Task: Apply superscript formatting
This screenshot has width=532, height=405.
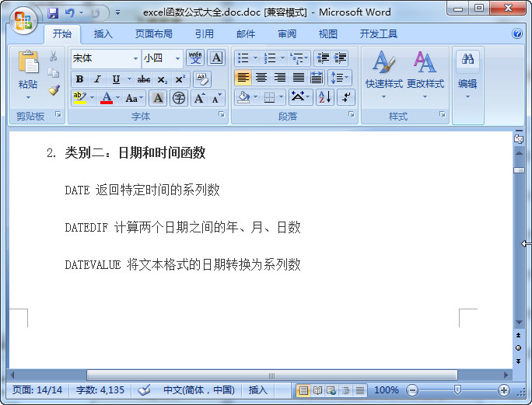Action: coord(180,79)
